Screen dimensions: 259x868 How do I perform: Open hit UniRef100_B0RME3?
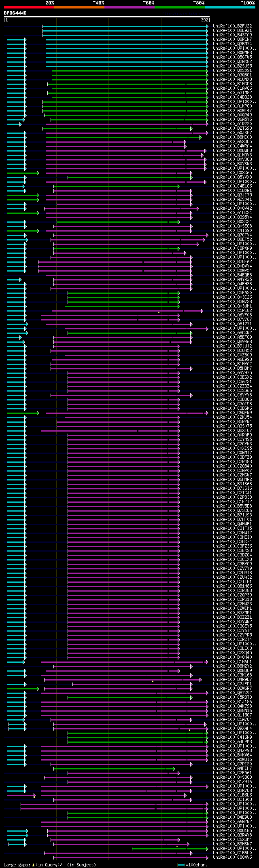tap(232, 53)
